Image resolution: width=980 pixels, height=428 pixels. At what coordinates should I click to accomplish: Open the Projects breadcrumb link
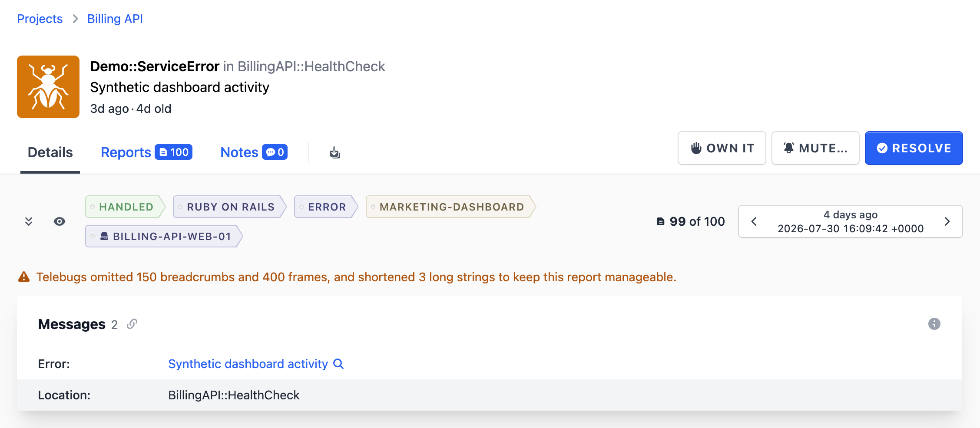tap(40, 19)
